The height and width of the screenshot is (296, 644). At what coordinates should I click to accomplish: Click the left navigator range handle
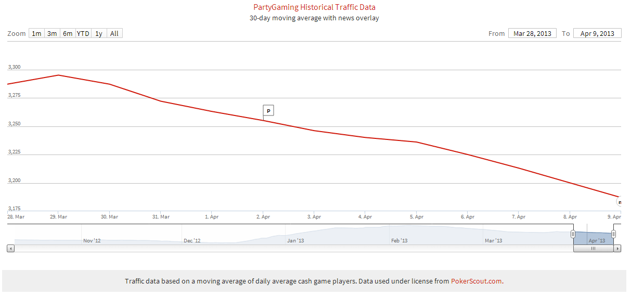pyautogui.click(x=573, y=234)
